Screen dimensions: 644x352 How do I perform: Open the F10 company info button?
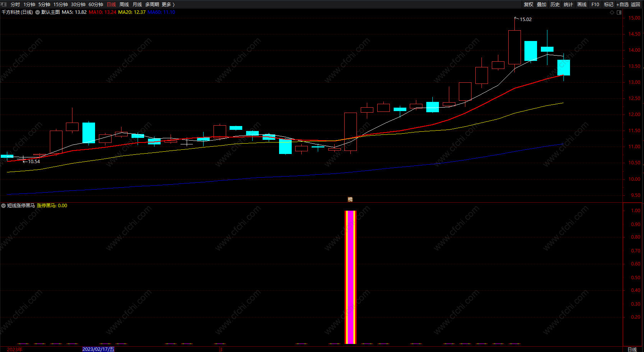tap(595, 4)
